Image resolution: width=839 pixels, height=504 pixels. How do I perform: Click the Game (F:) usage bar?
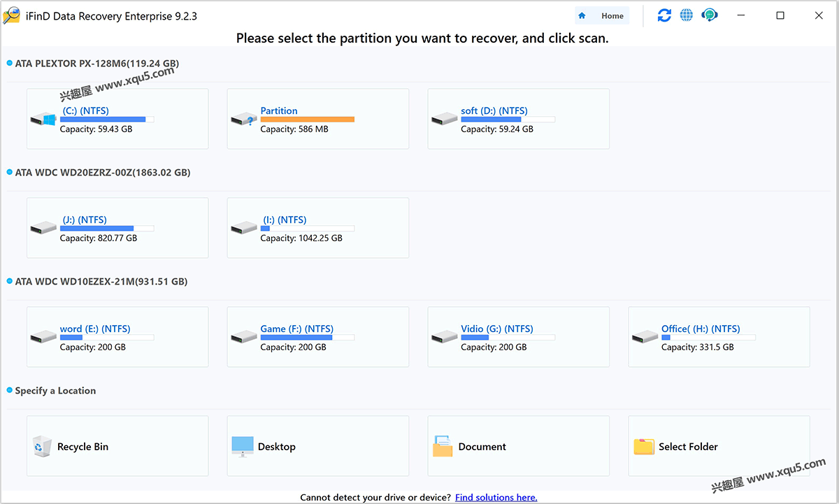click(308, 338)
